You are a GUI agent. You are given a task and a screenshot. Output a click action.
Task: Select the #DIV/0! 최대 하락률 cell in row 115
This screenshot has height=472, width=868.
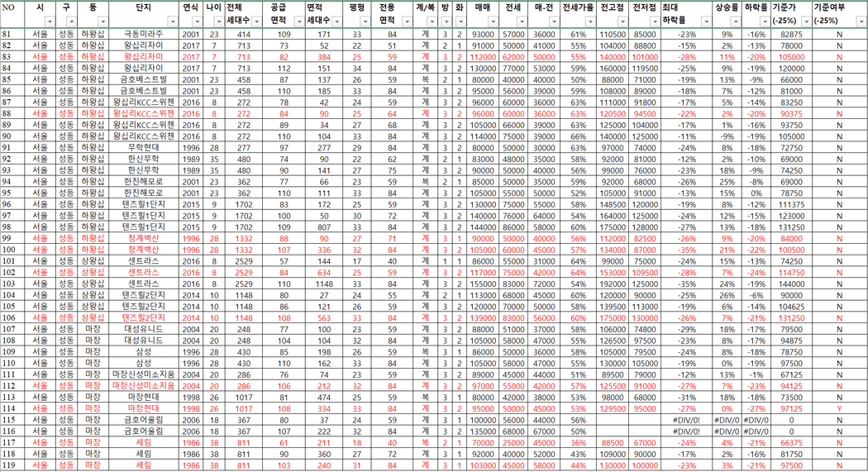[x=686, y=420]
